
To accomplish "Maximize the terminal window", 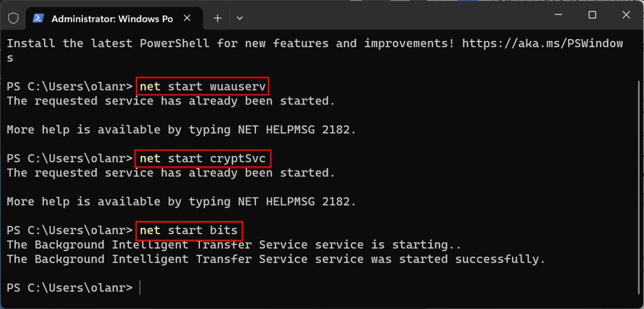I will tap(592, 15).
